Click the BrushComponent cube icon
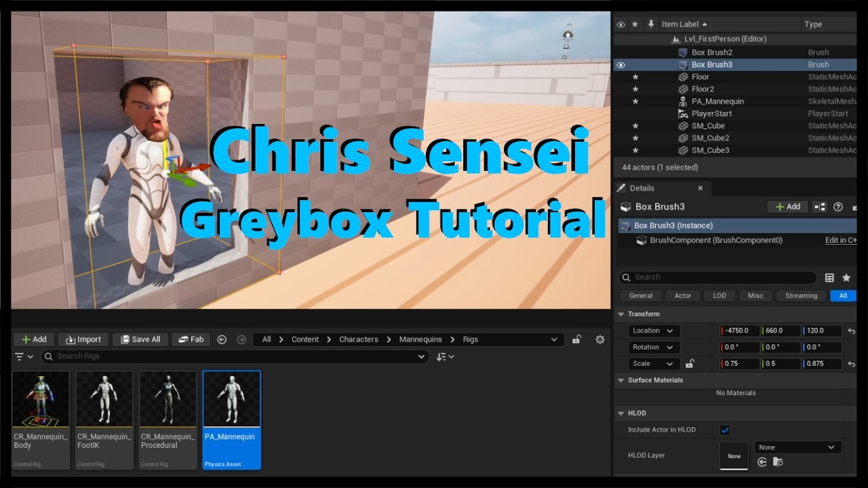Image resolution: width=868 pixels, height=488 pixels. point(642,241)
